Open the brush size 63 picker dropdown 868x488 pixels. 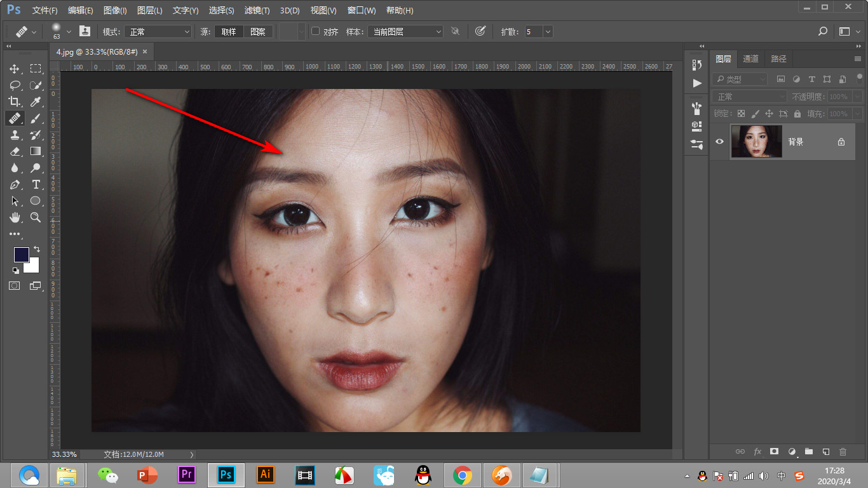click(x=69, y=31)
